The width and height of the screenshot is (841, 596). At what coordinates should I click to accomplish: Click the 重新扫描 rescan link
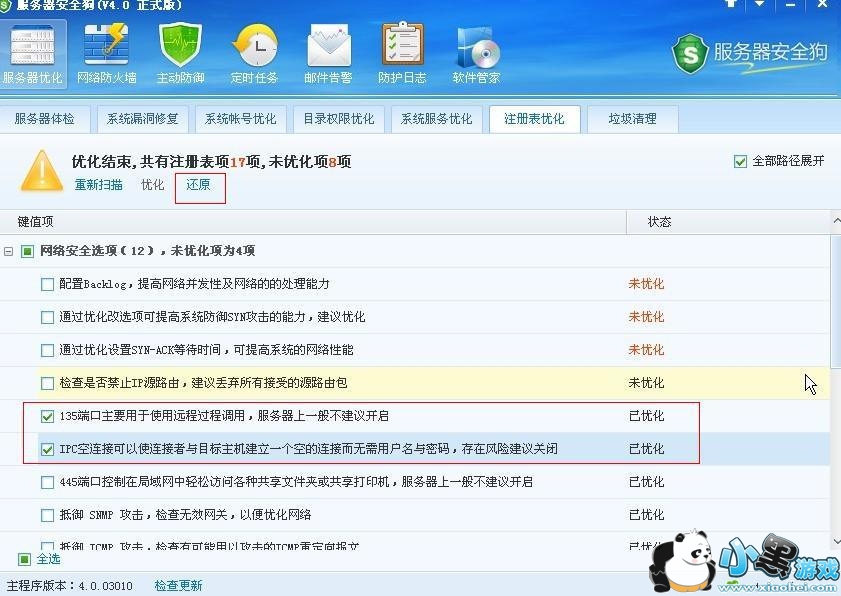click(x=99, y=185)
